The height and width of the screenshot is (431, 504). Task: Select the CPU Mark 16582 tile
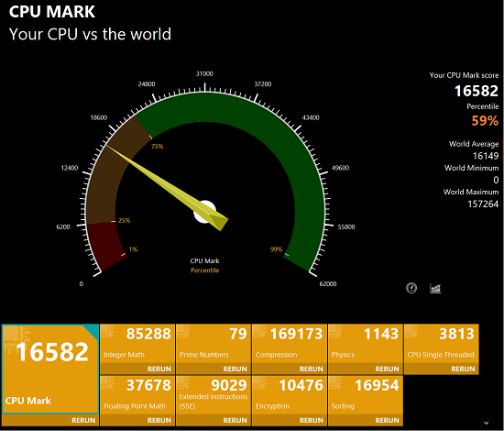click(50, 369)
